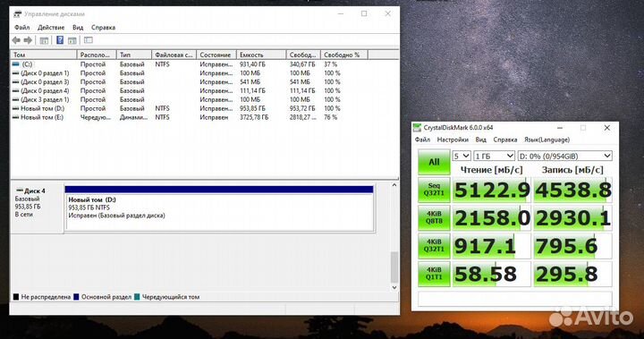This screenshot has width=644, height=339.
Task: Click capacity cell 3725,78 ГБ
Action: pyautogui.click(x=254, y=117)
